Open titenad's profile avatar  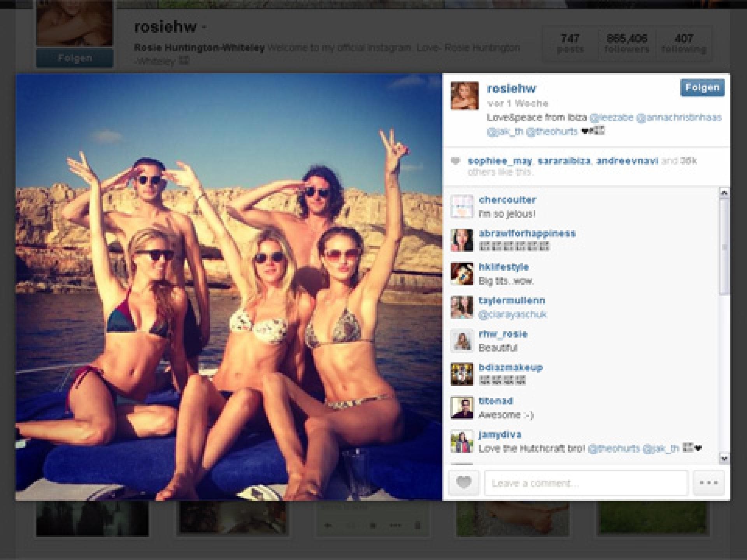pos(462,408)
